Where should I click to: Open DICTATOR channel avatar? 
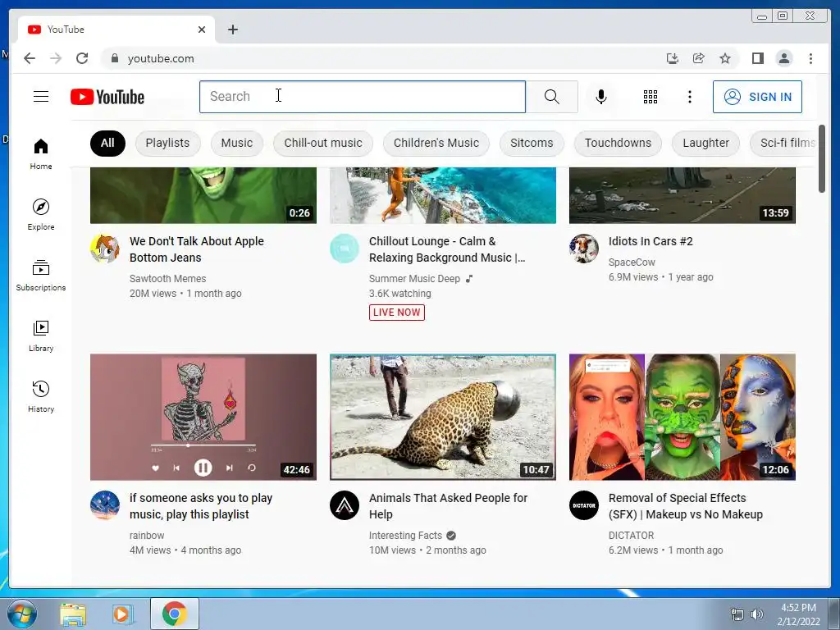(x=583, y=505)
